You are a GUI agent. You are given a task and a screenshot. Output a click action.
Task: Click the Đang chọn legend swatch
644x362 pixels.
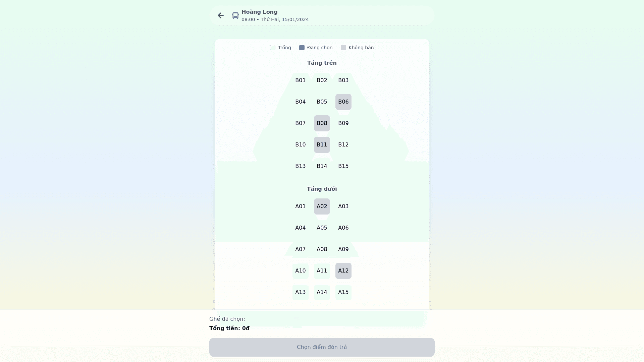[x=302, y=48]
